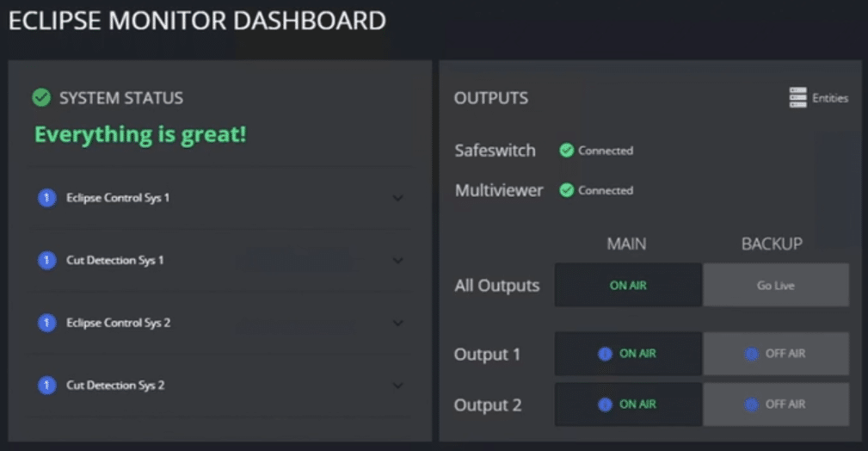
Task: Select the Cut Detection Sys 2 entry
Action: click(220, 385)
